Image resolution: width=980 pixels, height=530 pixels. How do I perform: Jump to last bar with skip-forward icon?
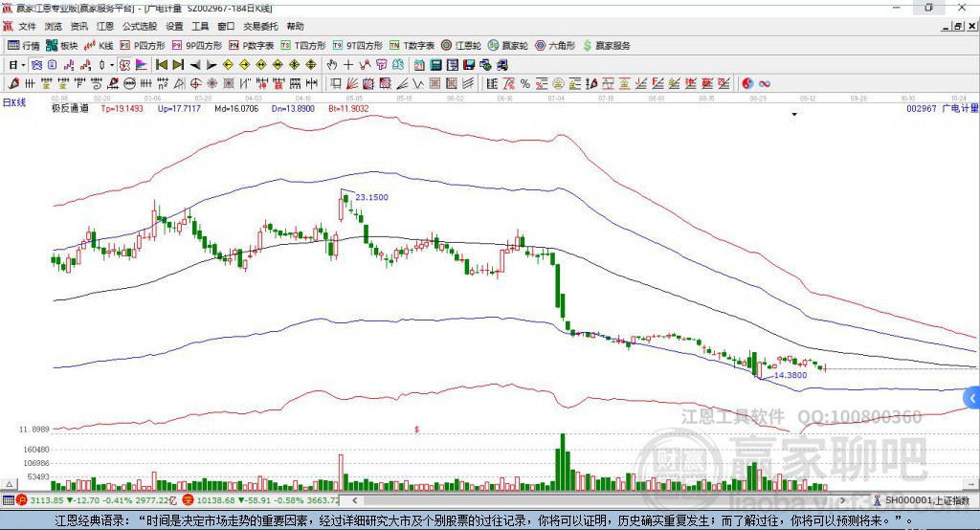pos(178,65)
